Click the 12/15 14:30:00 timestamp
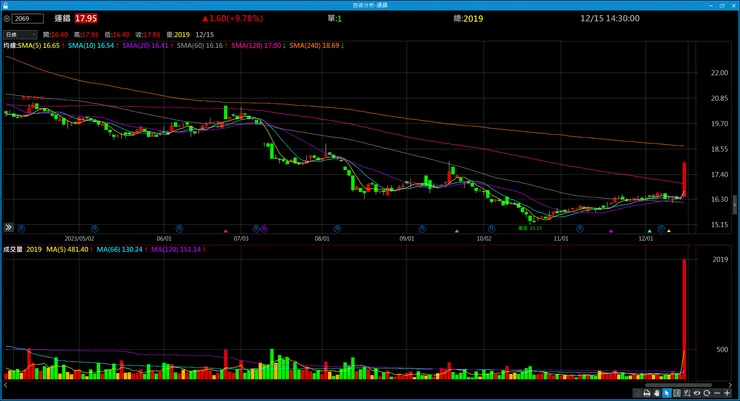Screen dimensions: 740x401 [610, 18]
